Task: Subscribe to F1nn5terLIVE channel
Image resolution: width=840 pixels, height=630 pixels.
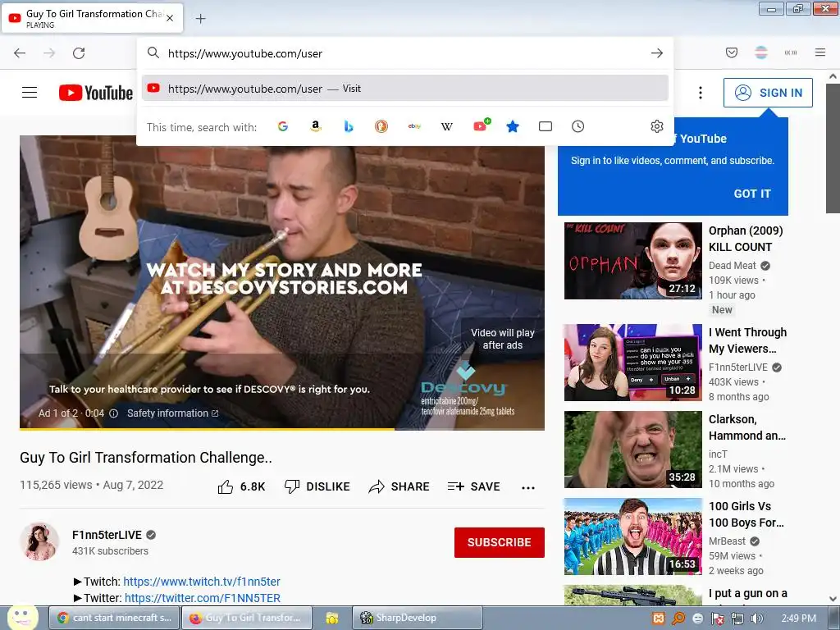Action: click(500, 542)
